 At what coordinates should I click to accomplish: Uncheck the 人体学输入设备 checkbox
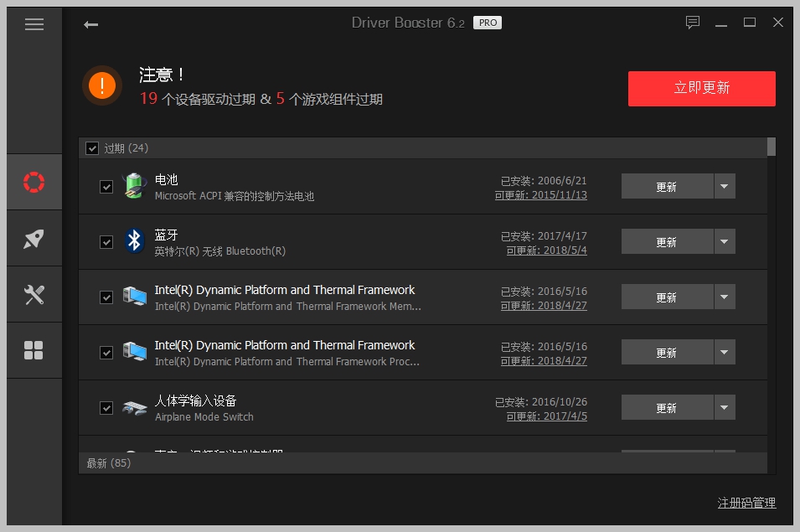click(x=106, y=408)
